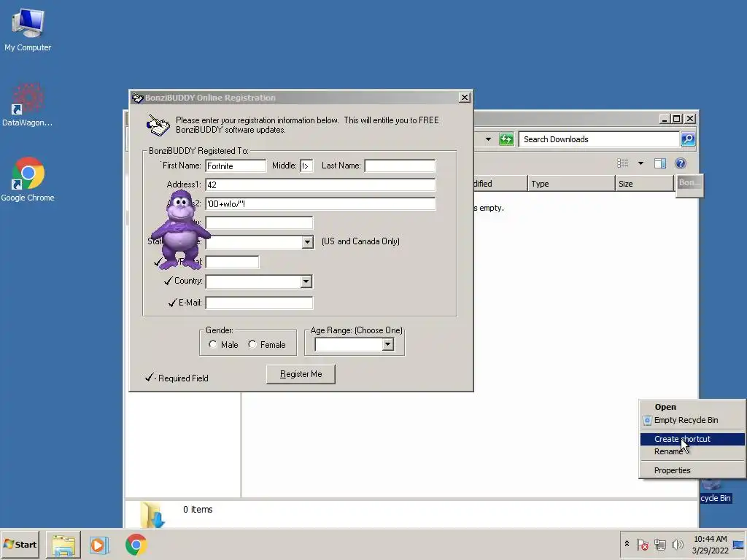This screenshot has height=560, width=747.
Task: Click the BonziBUDDY registration title bar icon
Action: [138, 98]
